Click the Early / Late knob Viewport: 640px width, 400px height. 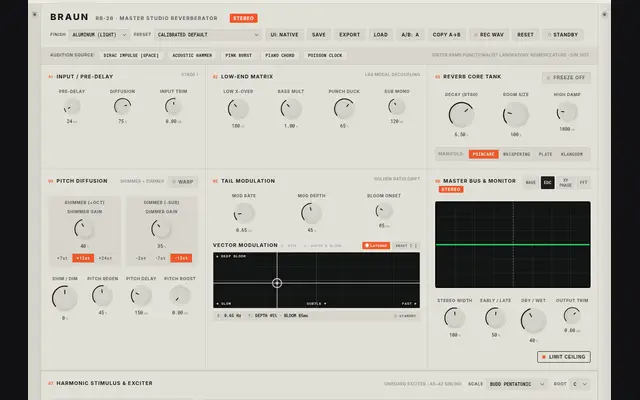pos(496,318)
